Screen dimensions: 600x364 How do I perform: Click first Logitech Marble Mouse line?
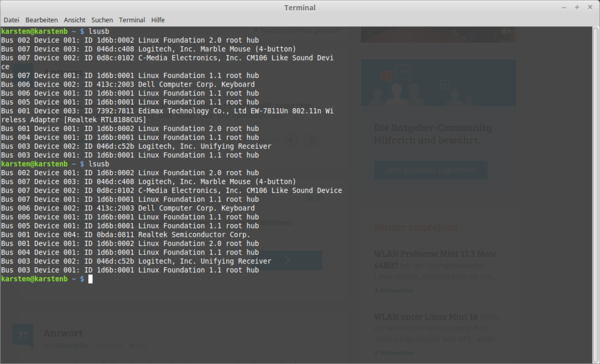tap(148, 49)
